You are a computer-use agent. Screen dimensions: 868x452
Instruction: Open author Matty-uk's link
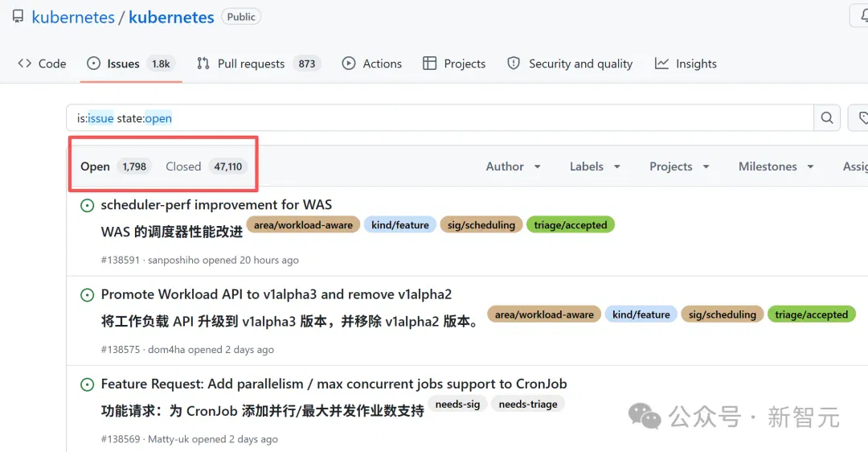tap(168, 439)
